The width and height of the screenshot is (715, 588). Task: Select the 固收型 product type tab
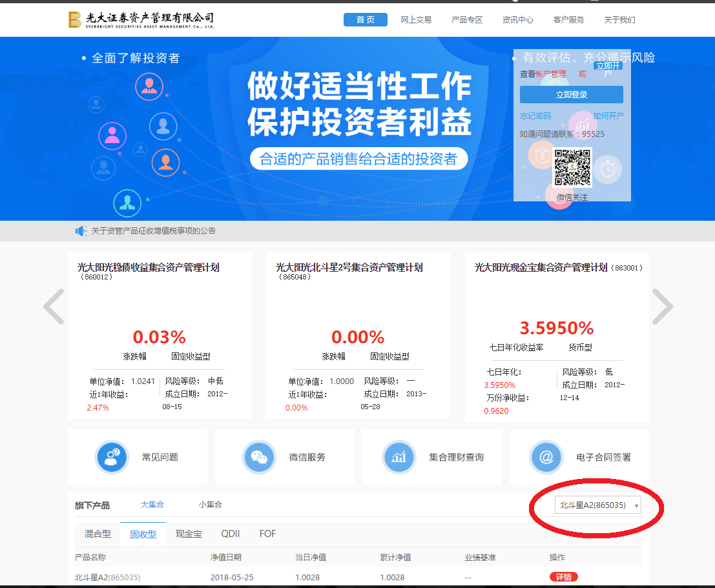pos(143,534)
